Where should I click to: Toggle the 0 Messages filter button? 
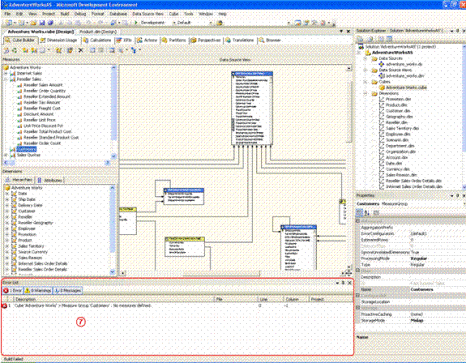point(68,291)
